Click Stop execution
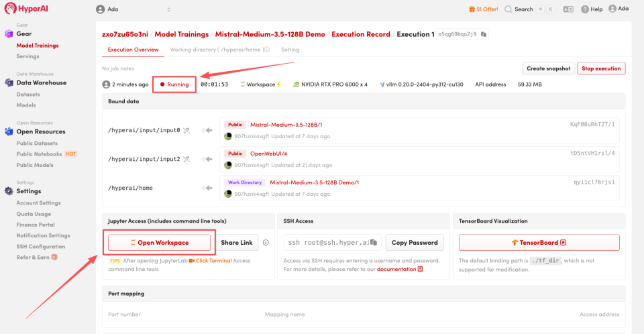 click(601, 68)
